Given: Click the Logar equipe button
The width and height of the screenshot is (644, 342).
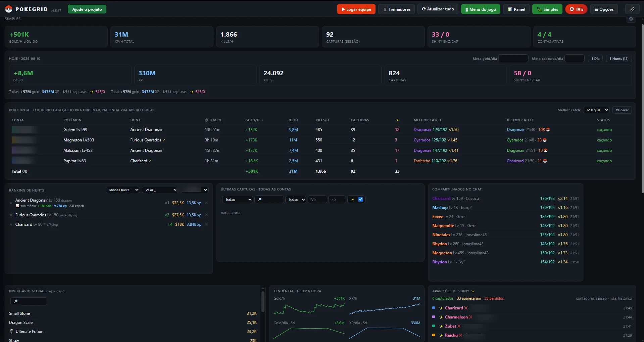Looking at the screenshot, I should pyautogui.click(x=356, y=9).
